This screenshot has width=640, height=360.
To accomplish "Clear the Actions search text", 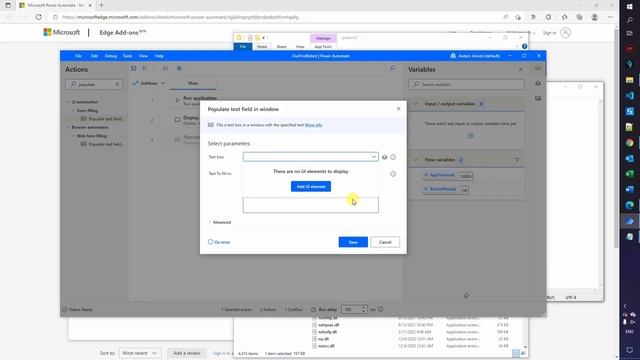I will (x=117, y=84).
